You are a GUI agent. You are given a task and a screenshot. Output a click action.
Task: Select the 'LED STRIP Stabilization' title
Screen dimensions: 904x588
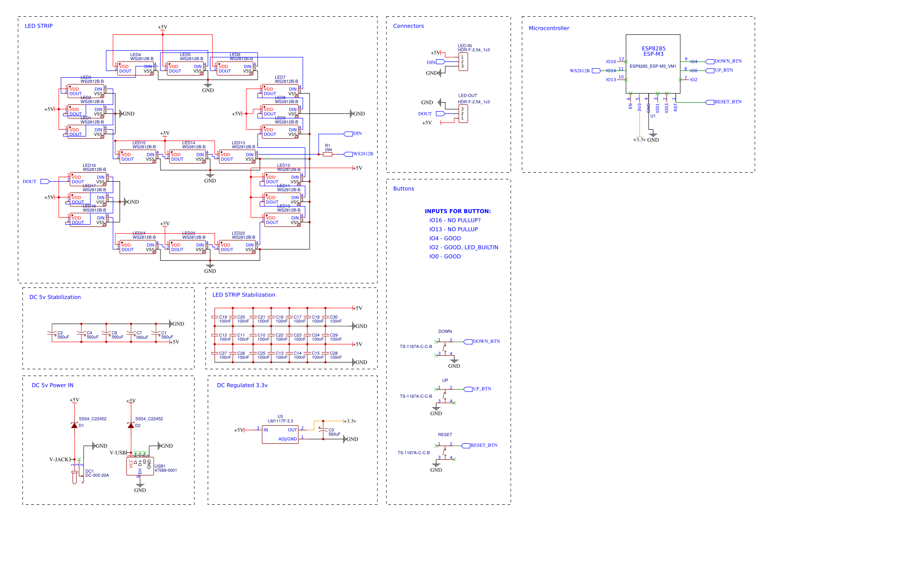click(x=244, y=295)
